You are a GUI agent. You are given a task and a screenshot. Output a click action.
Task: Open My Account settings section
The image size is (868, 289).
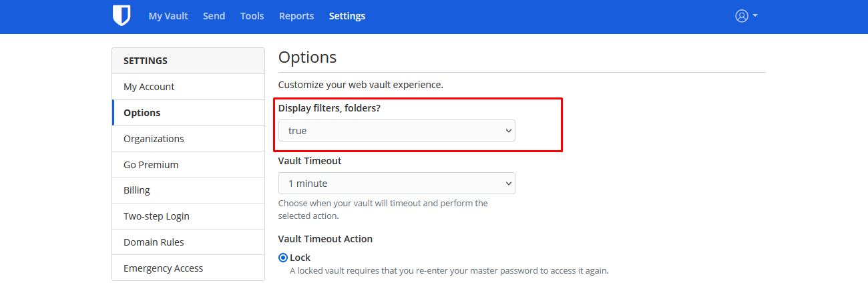149,87
